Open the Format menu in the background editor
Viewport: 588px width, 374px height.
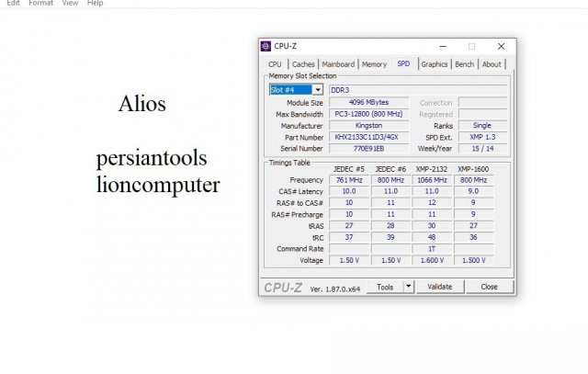40,3
